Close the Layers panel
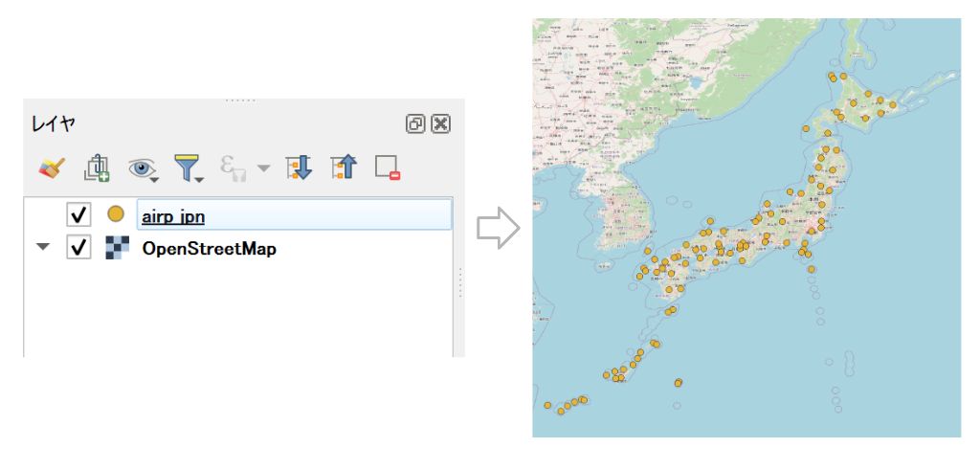 coord(440,123)
